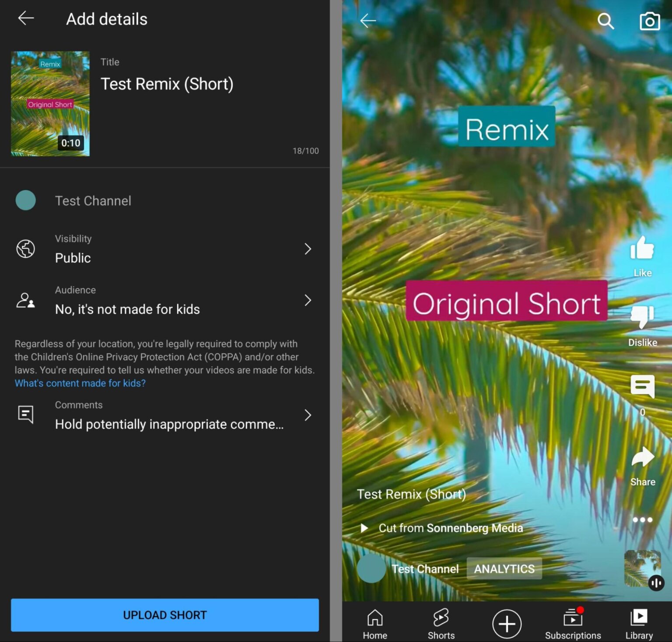Open search from the Shorts player
The image size is (672, 642).
point(605,21)
